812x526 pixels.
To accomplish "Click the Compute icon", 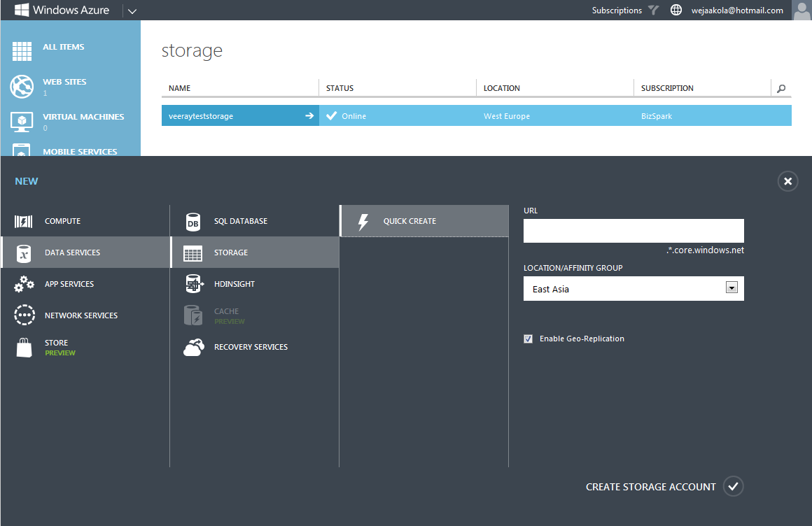I will [23, 222].
